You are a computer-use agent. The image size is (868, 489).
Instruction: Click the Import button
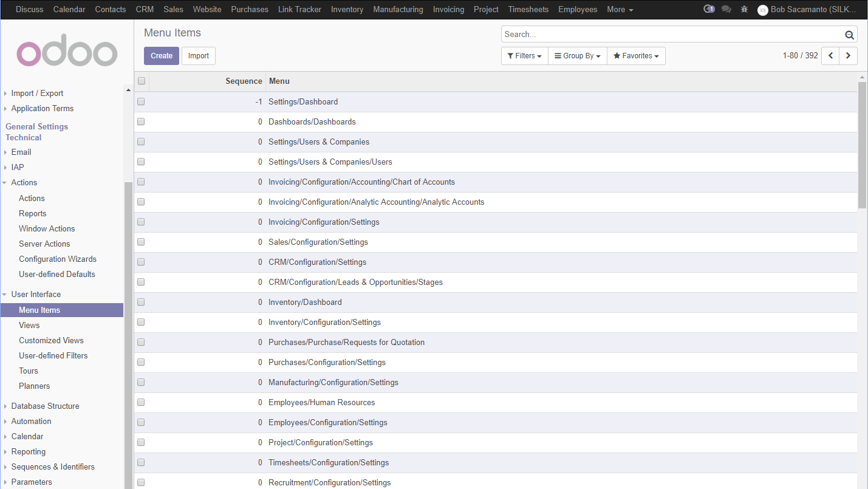[199, 56]
